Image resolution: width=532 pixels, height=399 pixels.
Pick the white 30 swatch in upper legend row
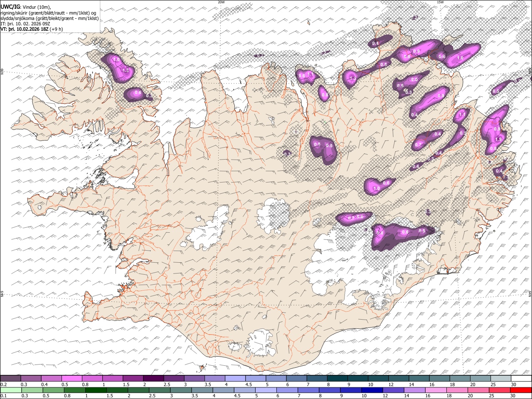point(521,378)
